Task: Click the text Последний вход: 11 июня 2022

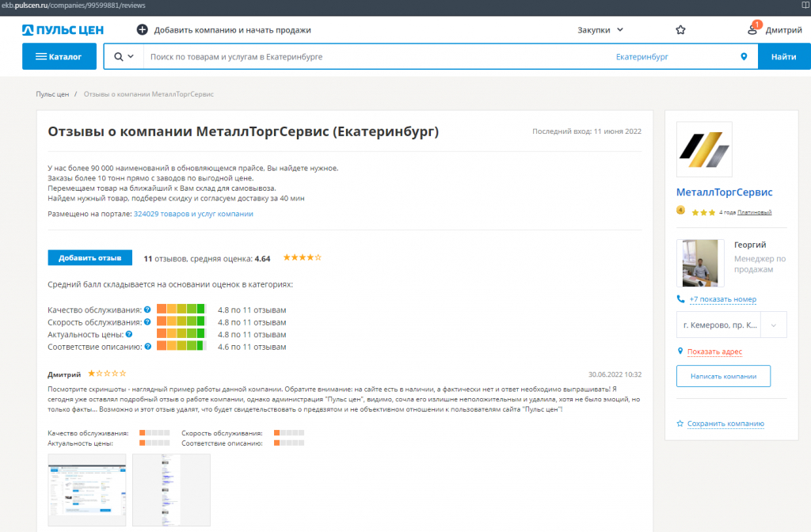Action: click(587, 131)
